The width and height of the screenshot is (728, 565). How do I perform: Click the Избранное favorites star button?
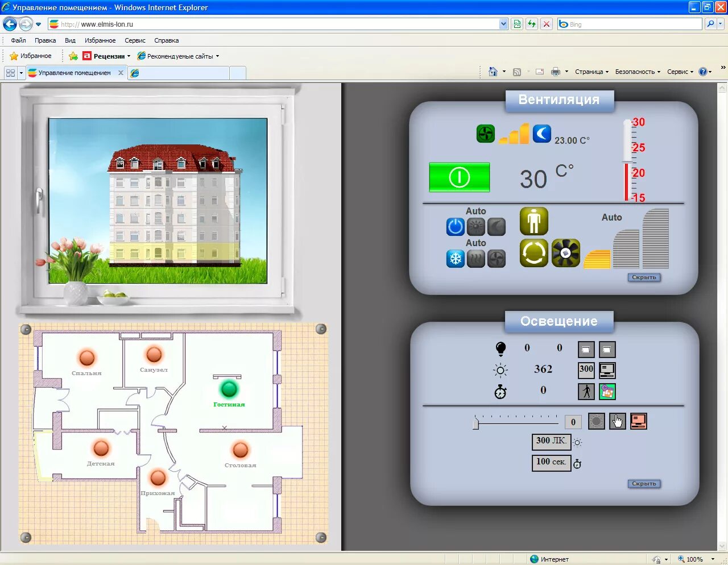point(31,56)
